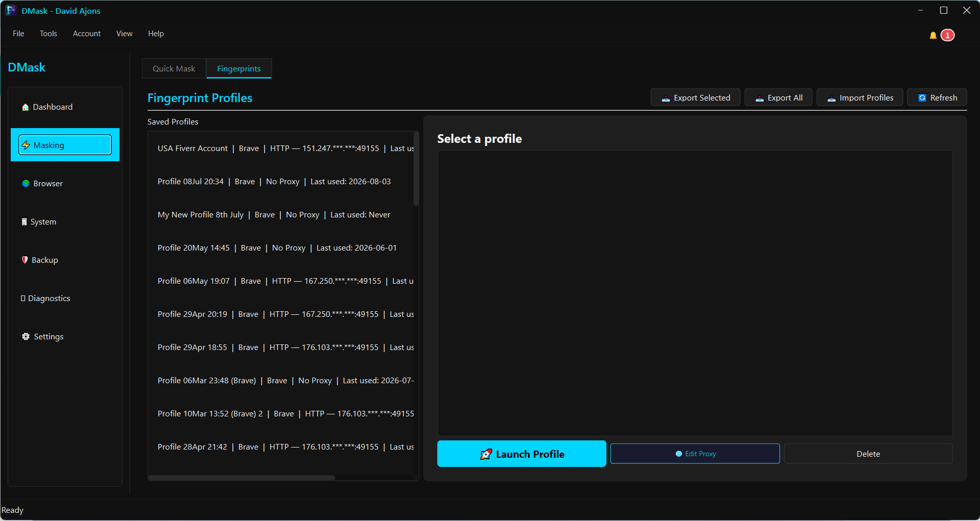This screenshot has height=521, width=980.
Task: Click the DMask sidebar title
Action: pyautogui.click(x=27, y=67)
